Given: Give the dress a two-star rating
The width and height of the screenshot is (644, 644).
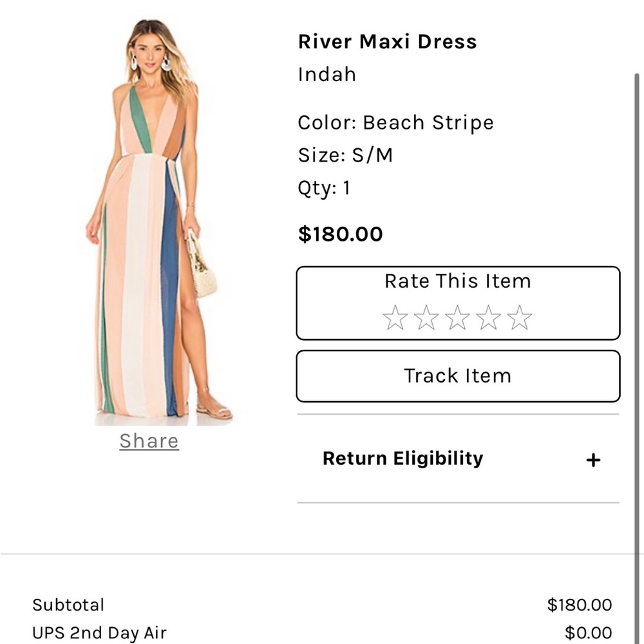Looking at the screenshot, I should (426, 317).
